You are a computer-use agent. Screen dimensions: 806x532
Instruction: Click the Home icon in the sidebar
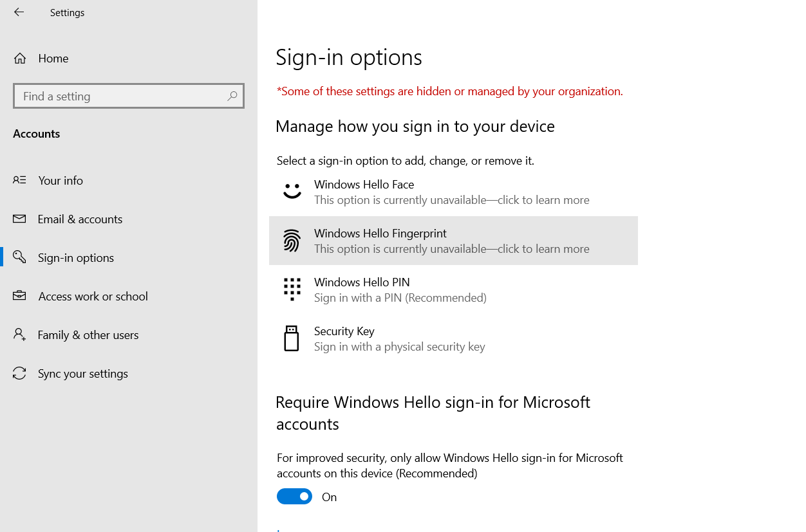[x=19, y=58]
